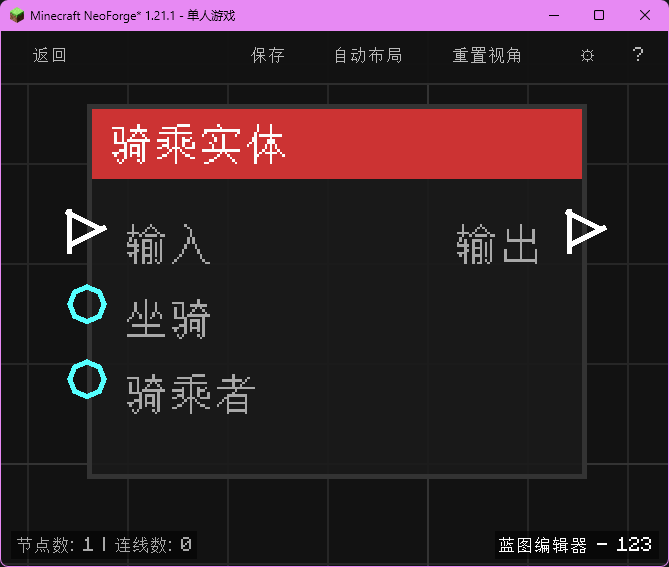669x567 pixels.
Task: Open help with the question mark icon
Action: [x=638, y=55]
